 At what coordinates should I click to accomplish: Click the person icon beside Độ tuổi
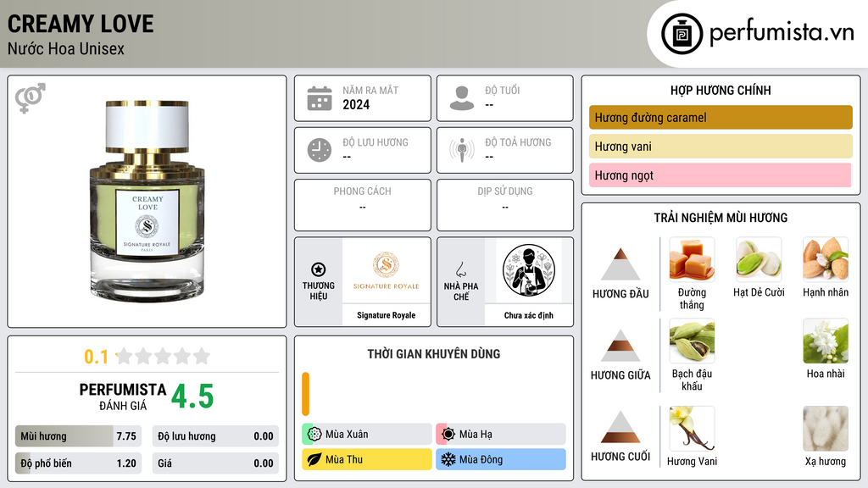(462, 98)
